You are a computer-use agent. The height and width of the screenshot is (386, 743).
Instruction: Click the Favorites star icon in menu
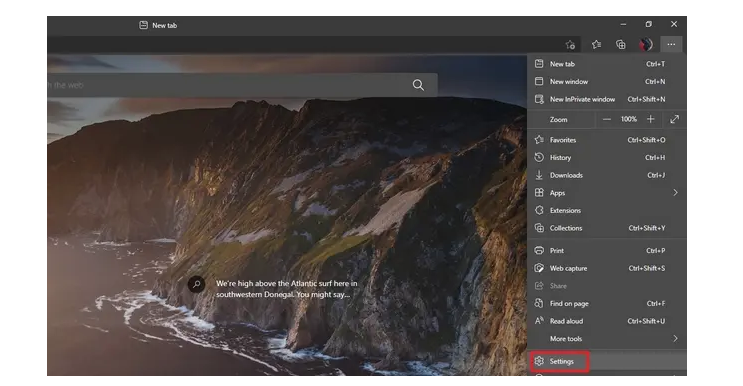[539, 140]
